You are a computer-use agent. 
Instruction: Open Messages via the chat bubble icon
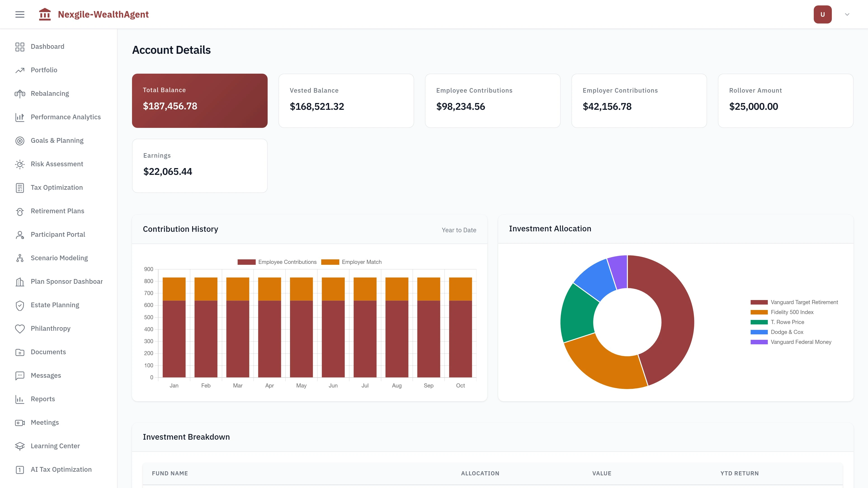click(x=19, y=375)
